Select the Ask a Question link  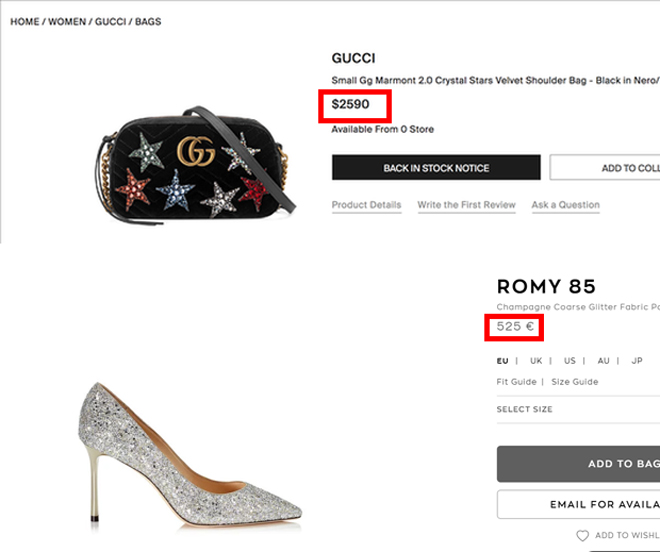point(565,205)
